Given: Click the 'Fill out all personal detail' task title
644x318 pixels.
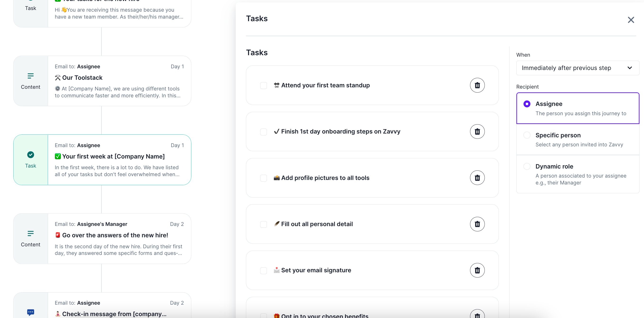Looking at the screenshot, I should [x=317, y=224].
